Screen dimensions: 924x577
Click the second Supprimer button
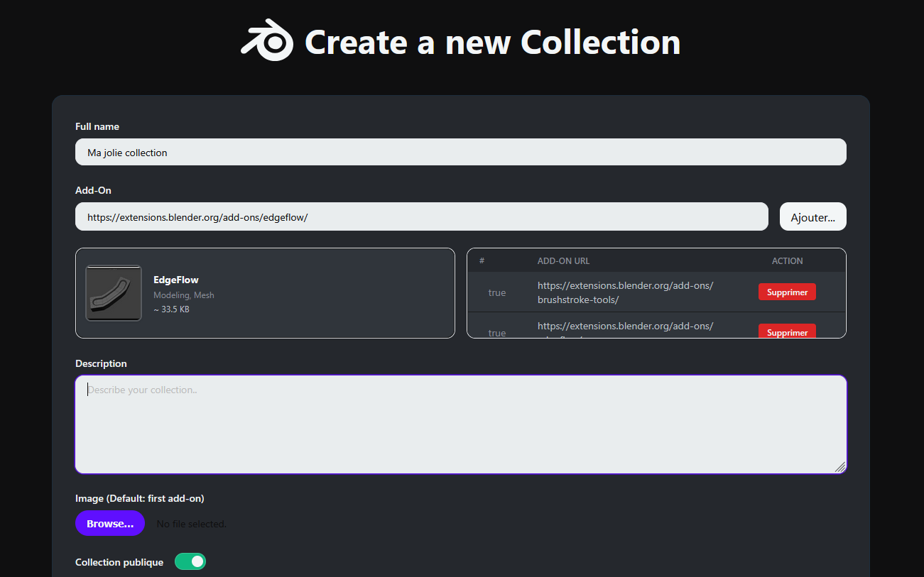(787, 331)
